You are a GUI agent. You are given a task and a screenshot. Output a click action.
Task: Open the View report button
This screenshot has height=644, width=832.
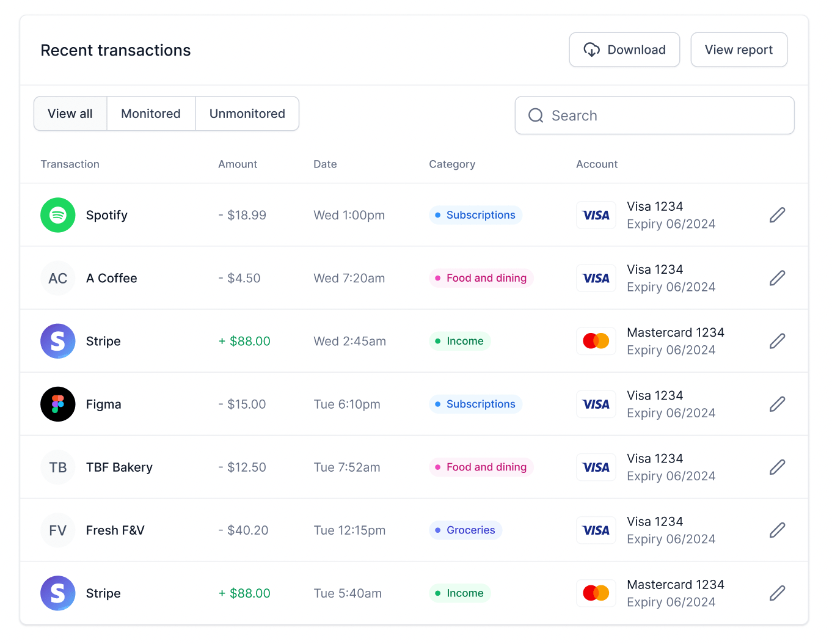pos(739,50)
